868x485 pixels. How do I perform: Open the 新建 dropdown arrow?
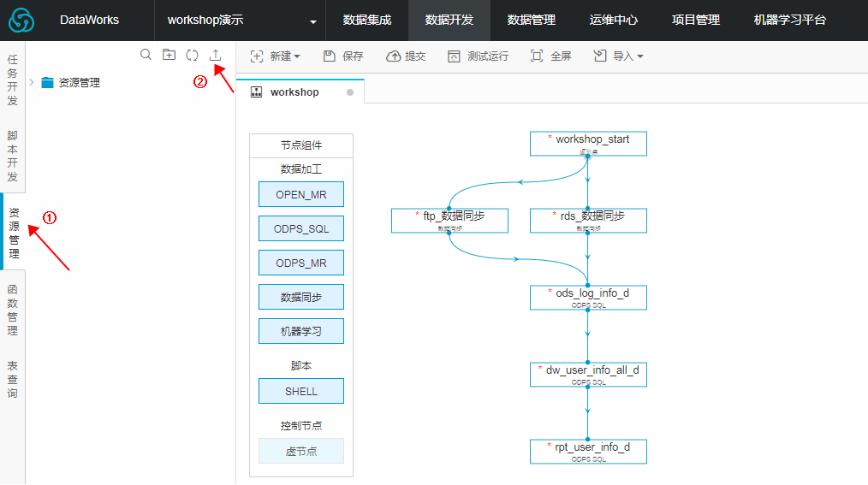(x=297, y=56)
